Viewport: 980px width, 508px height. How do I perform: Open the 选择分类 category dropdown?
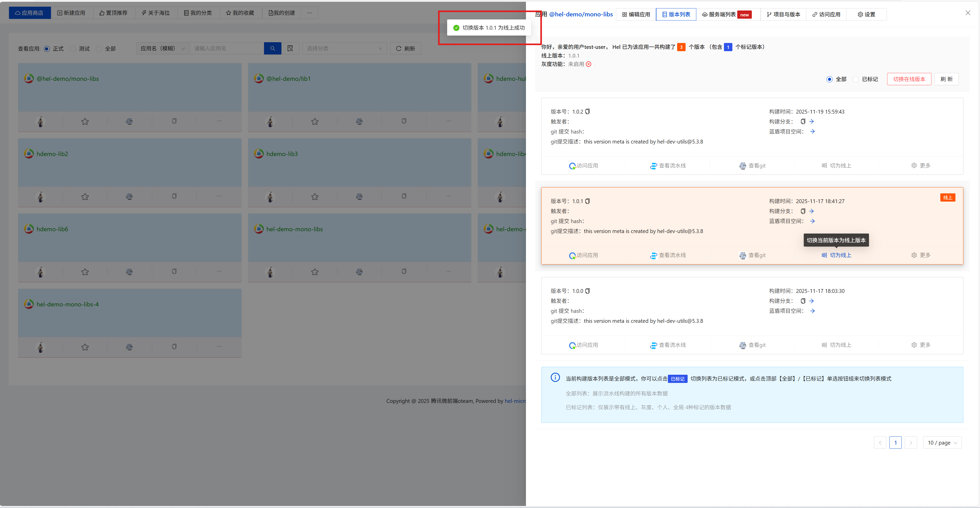(x=344, y=48)
